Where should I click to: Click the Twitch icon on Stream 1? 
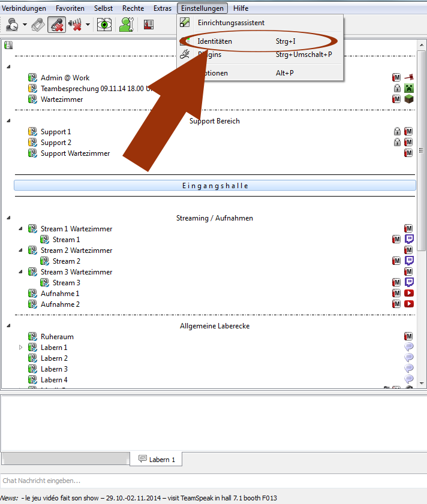pos(409,239)
